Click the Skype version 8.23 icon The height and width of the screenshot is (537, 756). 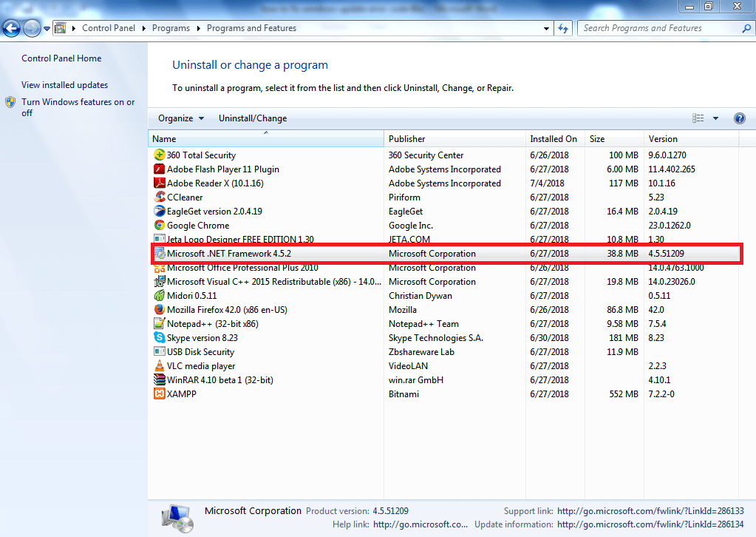tap(159, 337)
